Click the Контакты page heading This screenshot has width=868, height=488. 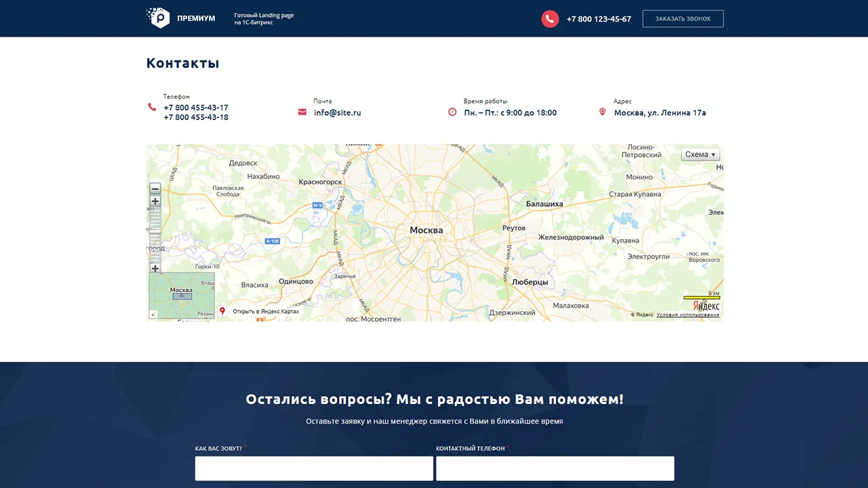click(x=182, y=63)
